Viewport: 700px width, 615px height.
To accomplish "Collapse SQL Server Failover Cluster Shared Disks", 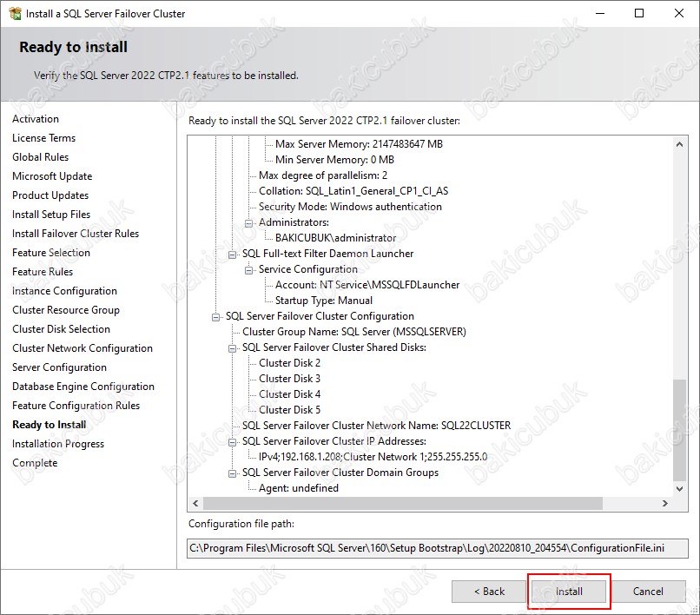I will click(x=232, y=348).
